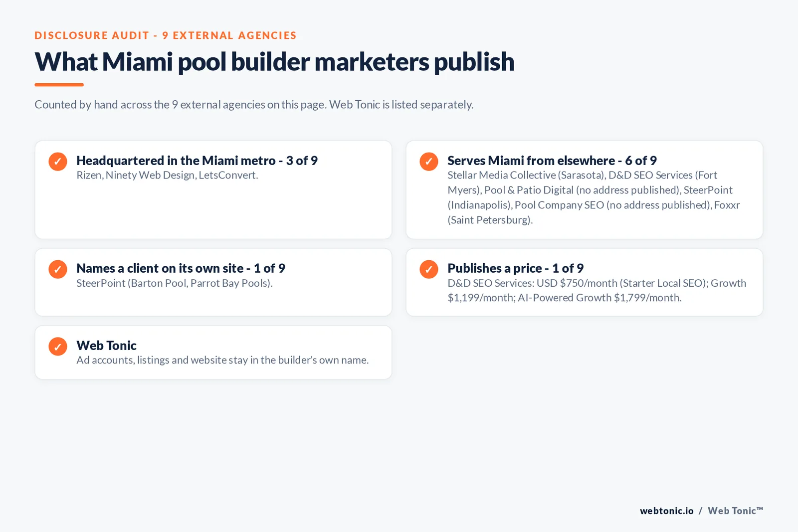798x532 pixels.
Task: Click the 'DISCLOSURE AUDIT - 9 EXTERNAL AGENCIES' label
Action: [166, 35]
